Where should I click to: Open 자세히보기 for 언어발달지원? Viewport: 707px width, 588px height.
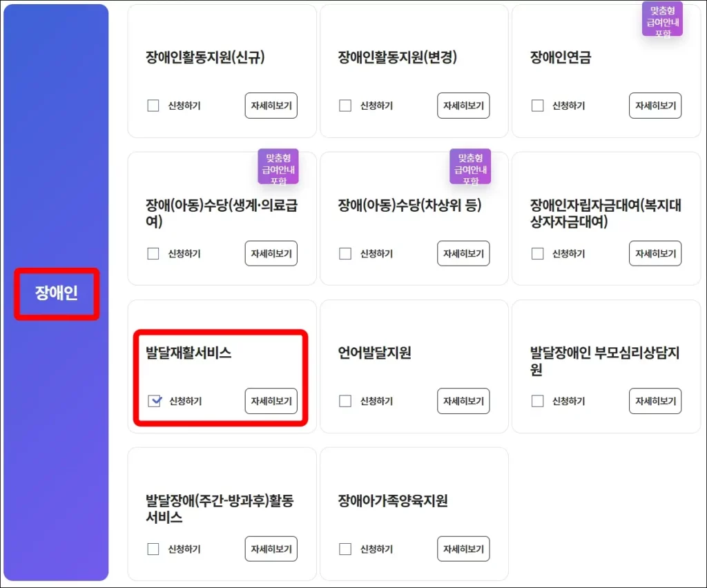pos(463,400)
